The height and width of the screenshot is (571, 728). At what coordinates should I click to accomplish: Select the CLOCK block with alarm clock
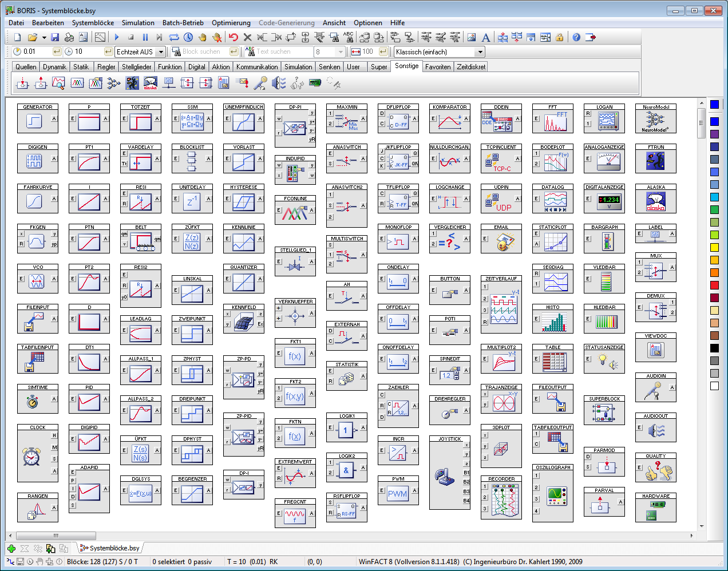click(x=38, y=453)
